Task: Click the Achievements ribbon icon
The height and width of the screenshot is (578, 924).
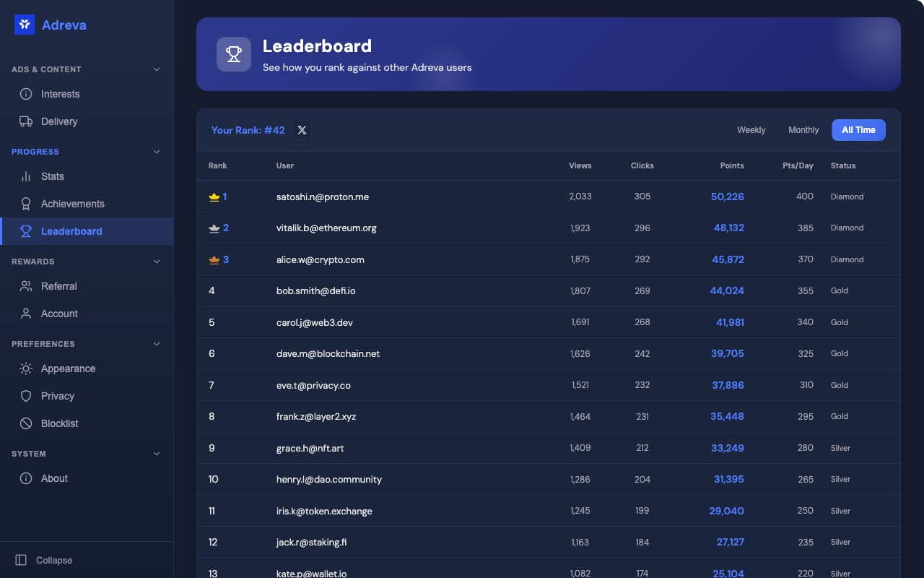Action: (26, 204)
